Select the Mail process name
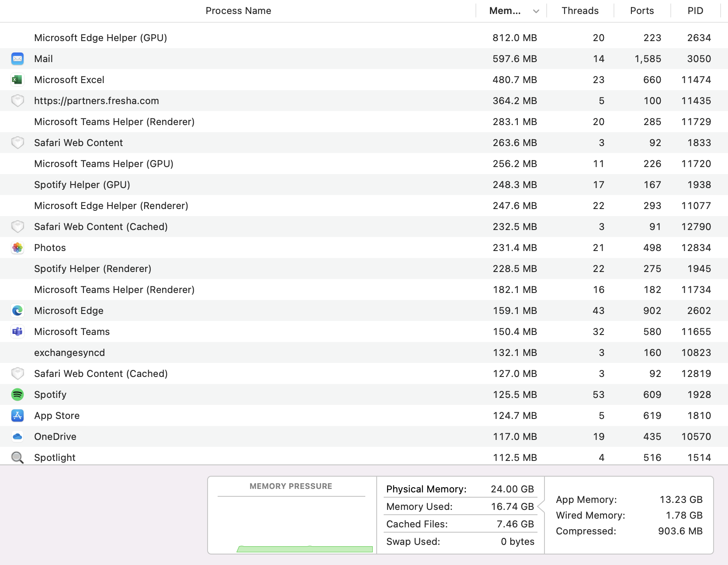 (x=43, y=59)
